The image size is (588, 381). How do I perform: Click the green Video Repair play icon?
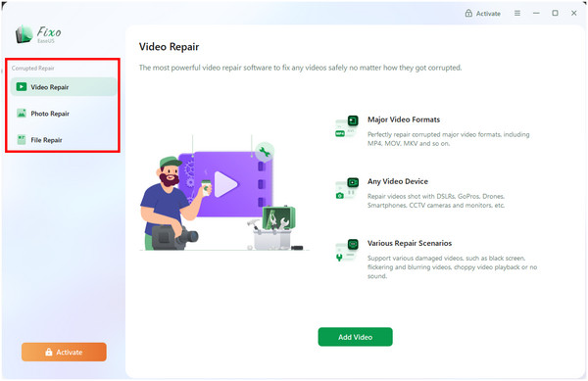tap(22, 87)
